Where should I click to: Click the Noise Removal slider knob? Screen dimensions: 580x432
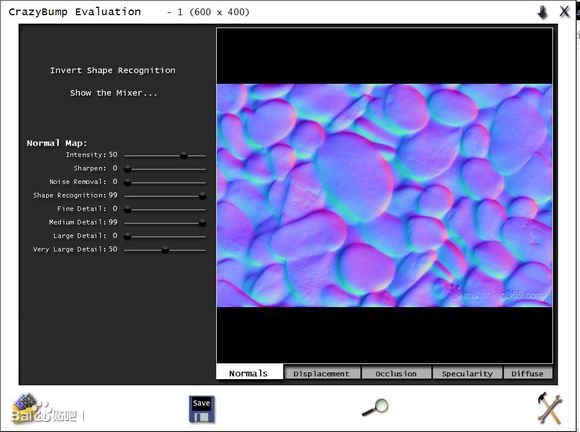click(127, 183)
